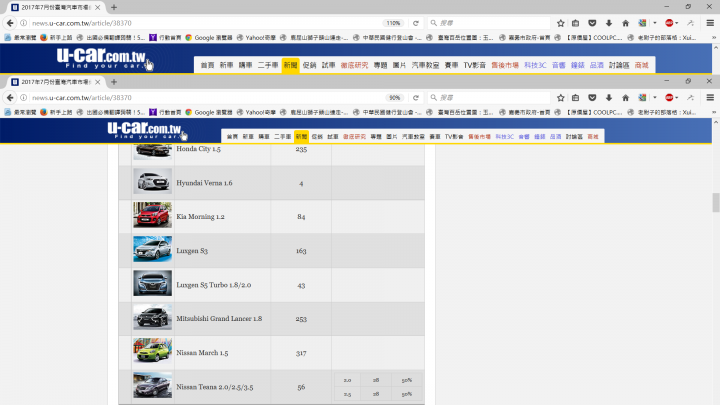Open downloads arrow in upper window
The image size is (720, 405).
tap(609, 23)
